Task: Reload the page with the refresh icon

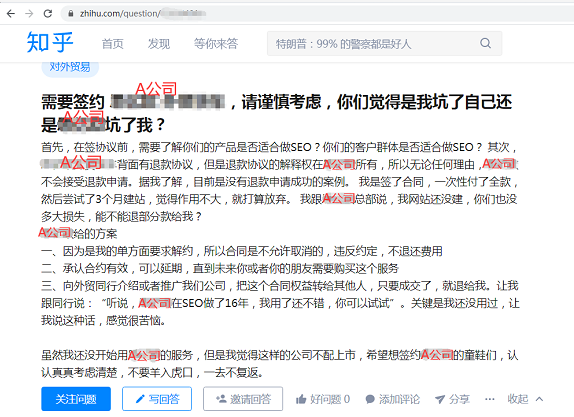Action: click(x=48, y=14)
